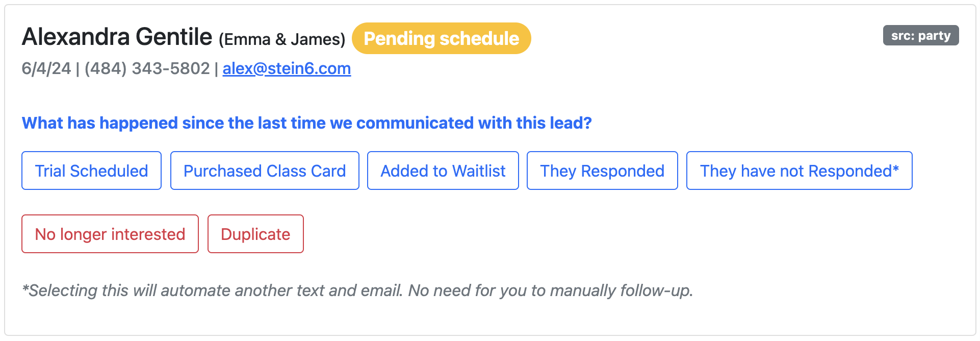Mark lead as They Responded
980x341 pixels.
click(602, 170)
